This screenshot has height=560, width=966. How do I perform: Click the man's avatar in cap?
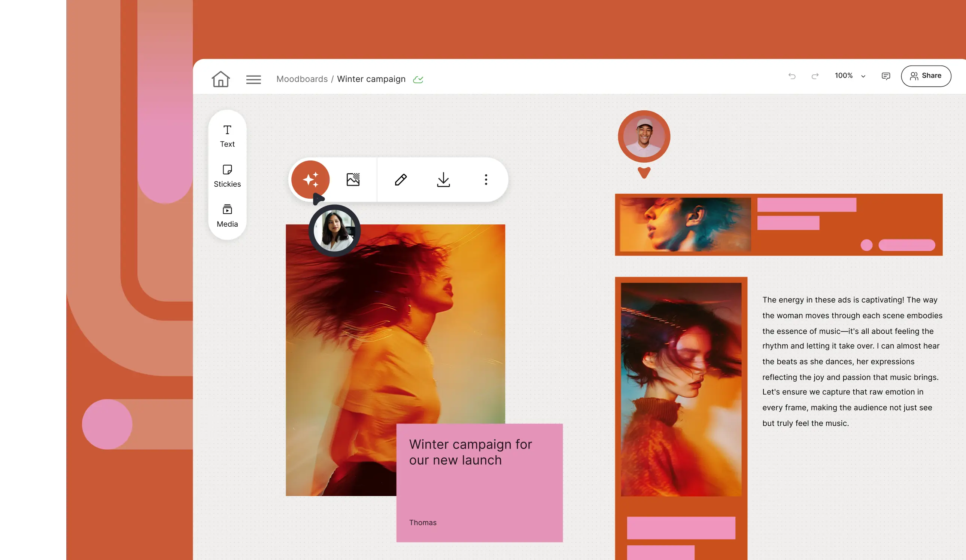pyautogui.click(x=644, y=137)
